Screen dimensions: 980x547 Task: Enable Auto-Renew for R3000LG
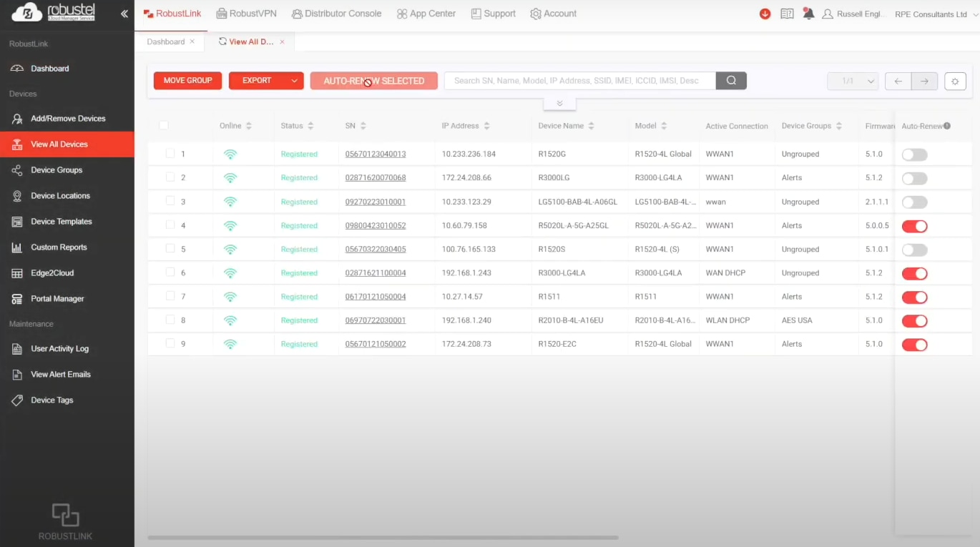(x=914, y=178)
